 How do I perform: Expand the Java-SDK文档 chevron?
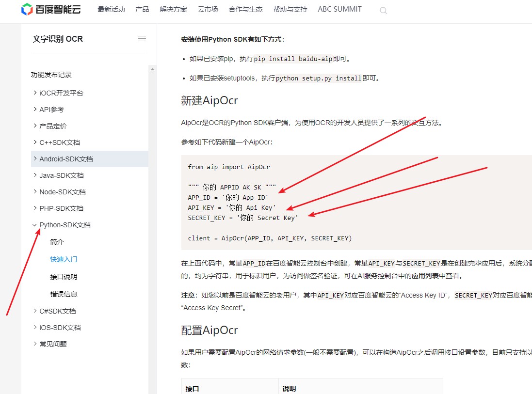(x=35, y=175)
